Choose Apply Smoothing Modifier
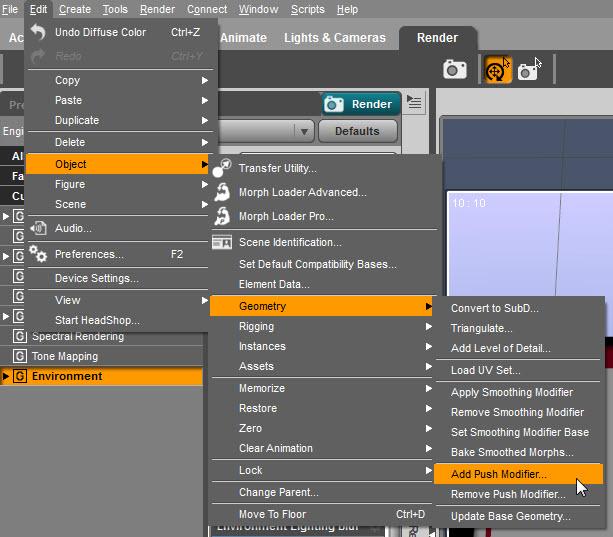This screenshot has height=537, width=613. click(518, 392)
